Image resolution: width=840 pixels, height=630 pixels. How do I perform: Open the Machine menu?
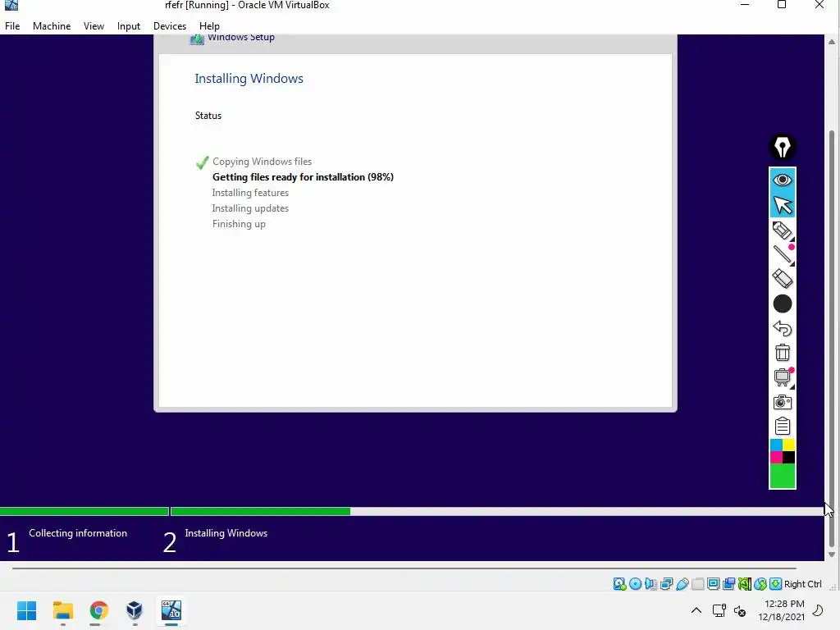pos(52,25)
